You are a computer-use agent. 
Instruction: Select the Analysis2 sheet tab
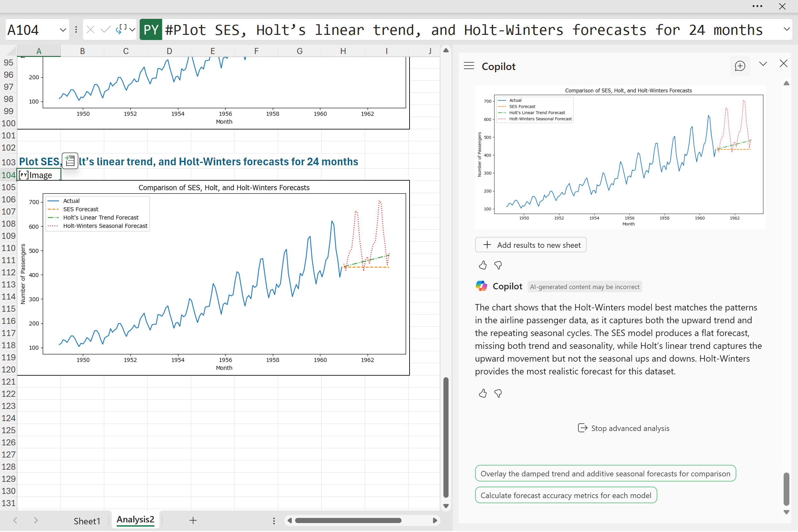[135, 520]
